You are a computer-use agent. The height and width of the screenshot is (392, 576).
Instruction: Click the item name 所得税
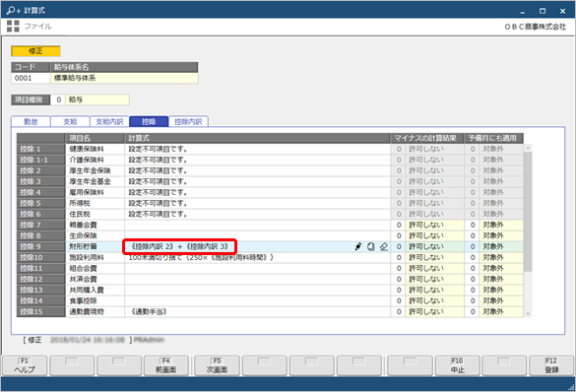(x=95, y=203)
